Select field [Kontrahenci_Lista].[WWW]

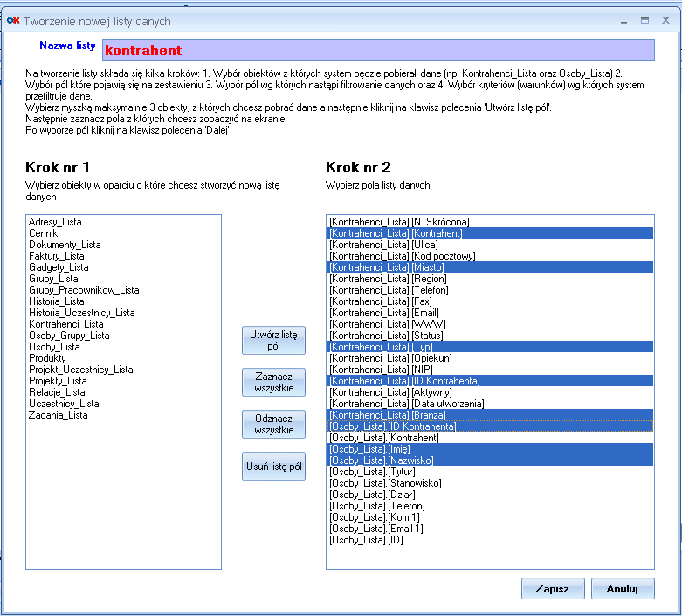pyautogui.click(x=490, y=324)
